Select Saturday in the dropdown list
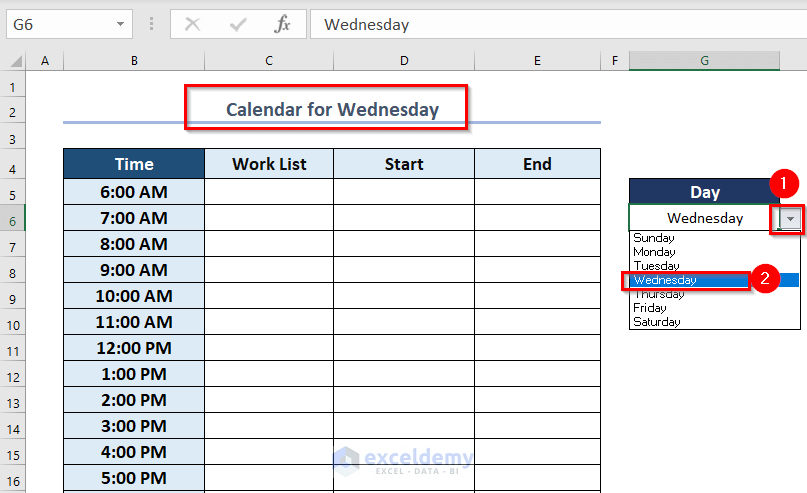This screenshot has height=493, width=807. pyautogui.click(x=657, y=322)
